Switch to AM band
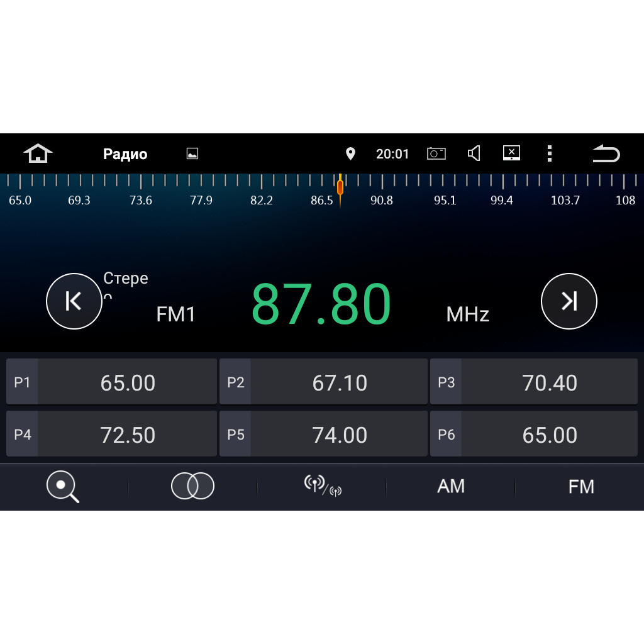644x644 pixels. pos(451,487)
